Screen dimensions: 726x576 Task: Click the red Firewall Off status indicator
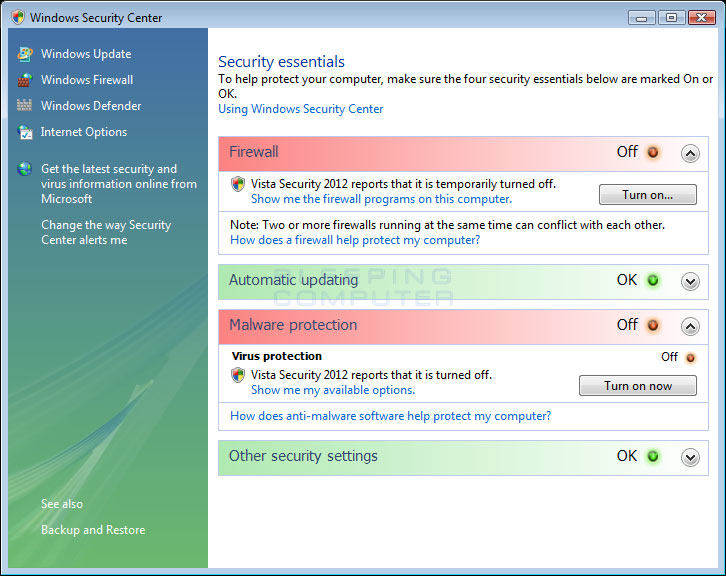(x=653, y=153)
